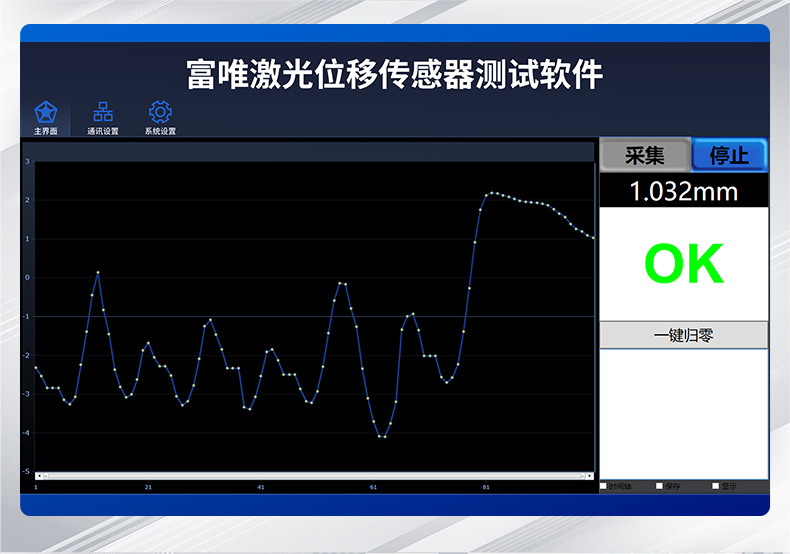Click the blue 停止 stop button
790x554 pixels.
tap(729, 155)
